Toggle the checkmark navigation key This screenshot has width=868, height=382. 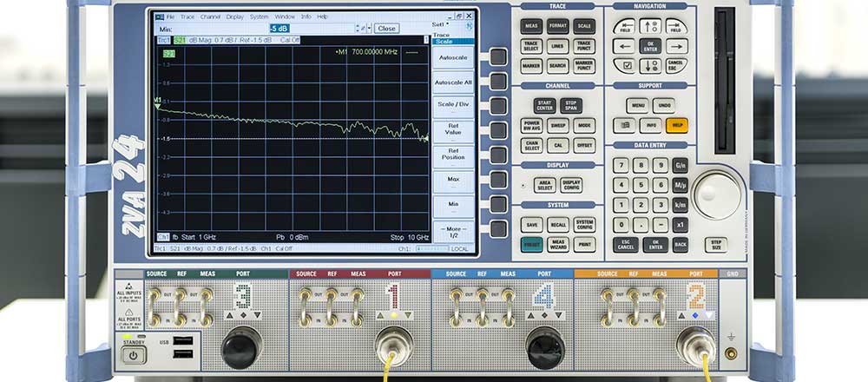(624, 66)
